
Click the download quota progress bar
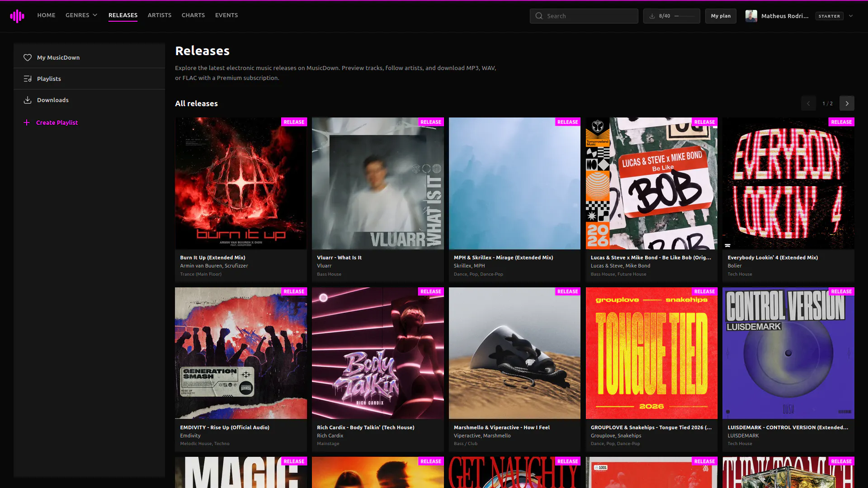point(684,16)
